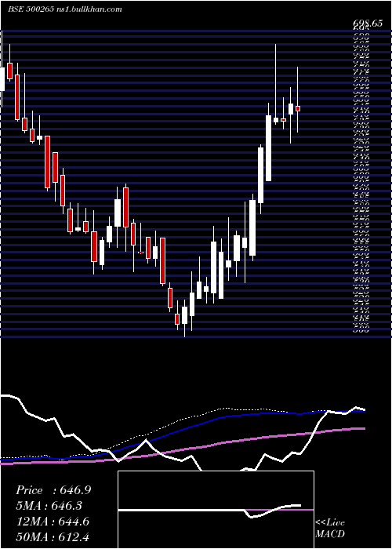
Task: Click the Price : 646.9 readout
Action: [53, 490]
